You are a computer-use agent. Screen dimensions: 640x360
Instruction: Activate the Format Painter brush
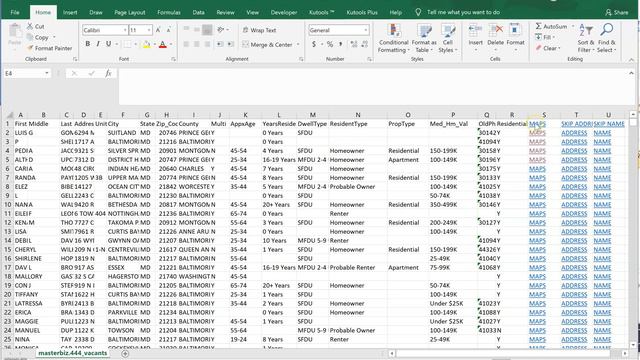49,48
